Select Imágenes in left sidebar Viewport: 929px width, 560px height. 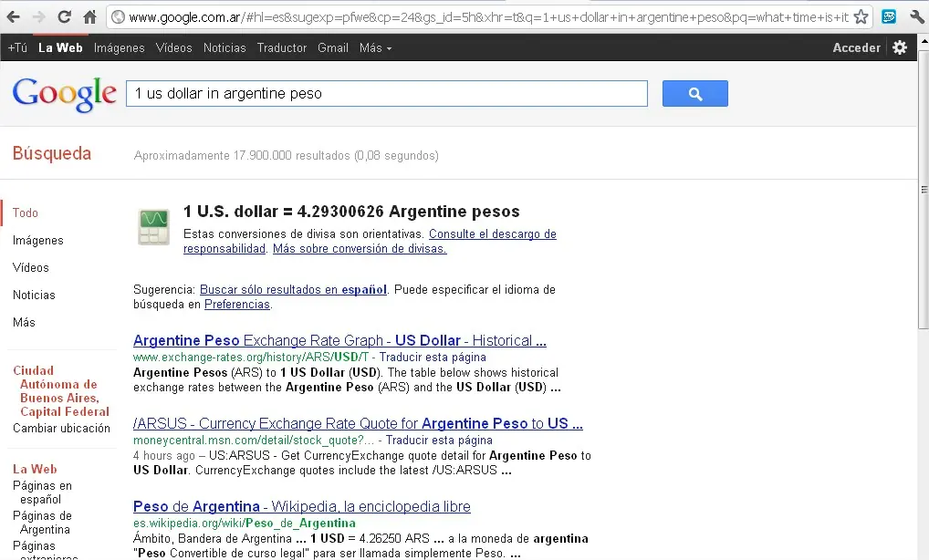click(x=38, y=241)
